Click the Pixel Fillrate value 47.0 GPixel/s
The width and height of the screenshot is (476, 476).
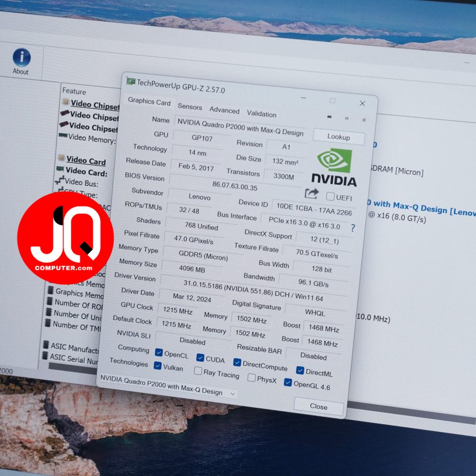pos(194,240)
